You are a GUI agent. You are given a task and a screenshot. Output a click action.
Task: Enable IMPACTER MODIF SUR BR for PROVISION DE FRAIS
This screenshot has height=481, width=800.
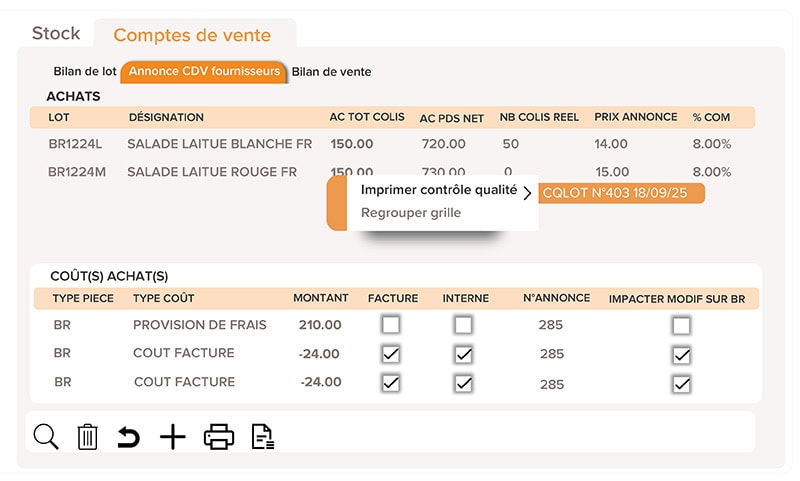681,325
